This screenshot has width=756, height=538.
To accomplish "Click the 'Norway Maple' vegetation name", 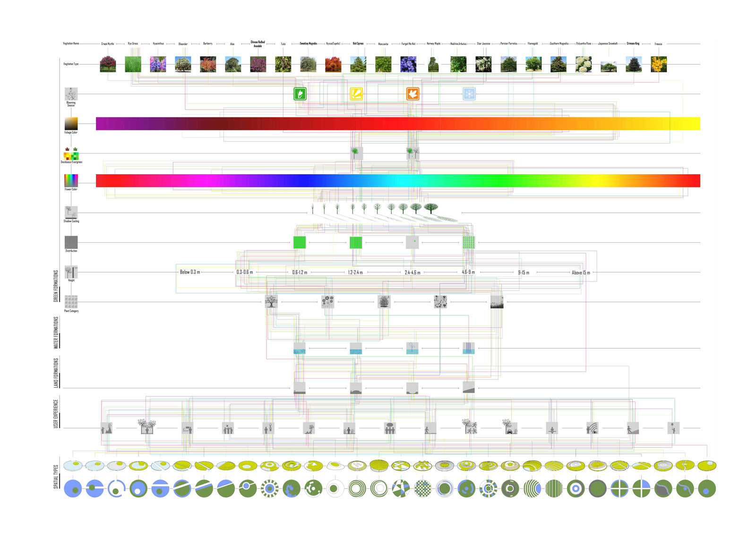I will (433, 43).
